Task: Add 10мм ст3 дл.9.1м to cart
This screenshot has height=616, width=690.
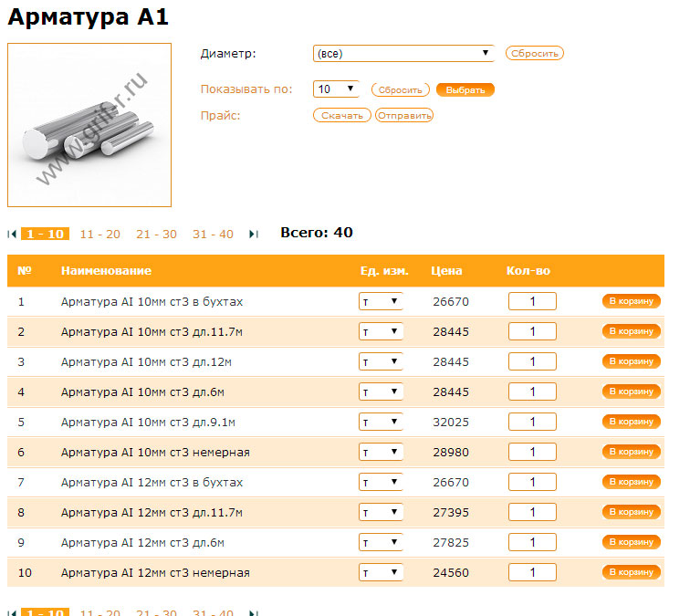Action: click(x=631, y=422)
